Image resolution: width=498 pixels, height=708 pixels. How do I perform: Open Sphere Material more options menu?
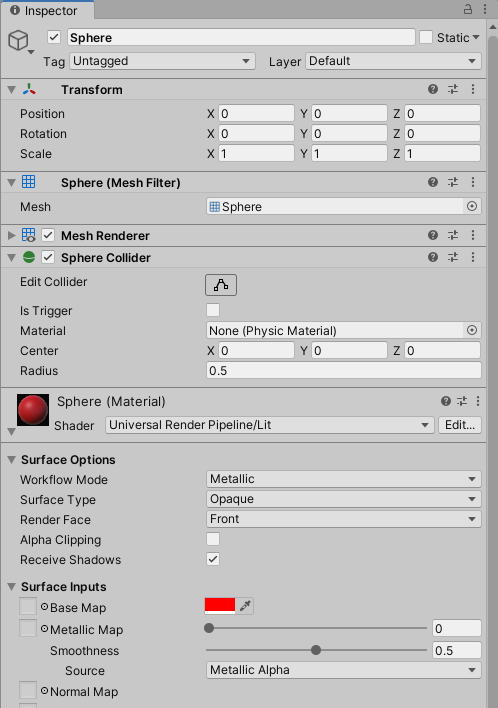pyautogui.click(x=478, y=401)
